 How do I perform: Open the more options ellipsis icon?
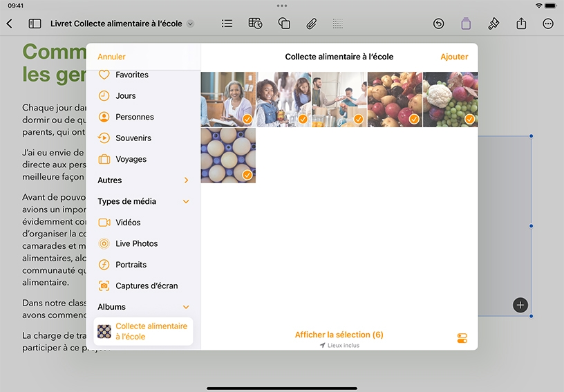point(548,24)
